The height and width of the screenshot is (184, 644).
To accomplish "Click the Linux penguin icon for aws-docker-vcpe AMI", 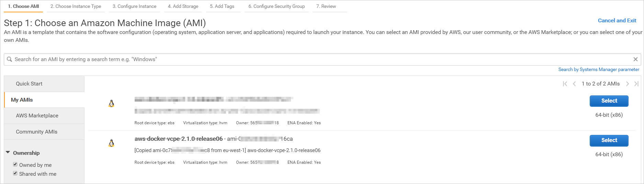I will click(111, 143).
